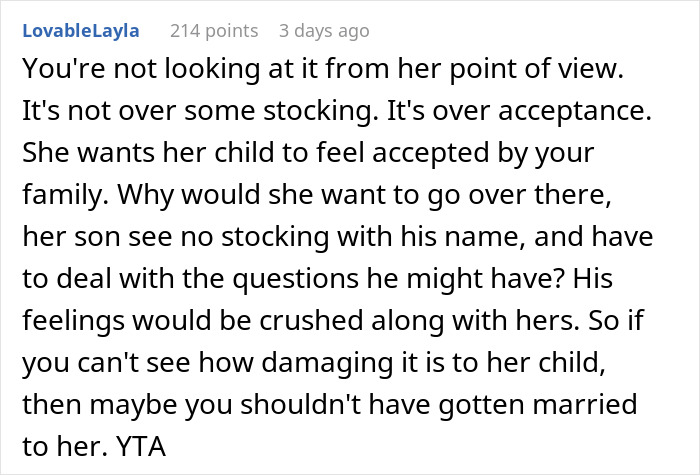Click the 'YTA' verdict at comment end
The height and width of the screenshot is (475, 700).
(x=141, y=446)
